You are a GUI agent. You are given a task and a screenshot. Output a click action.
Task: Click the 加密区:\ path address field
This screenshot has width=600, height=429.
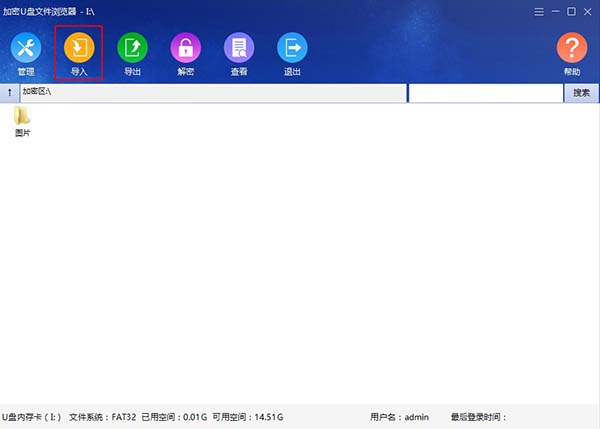(213, 93)
